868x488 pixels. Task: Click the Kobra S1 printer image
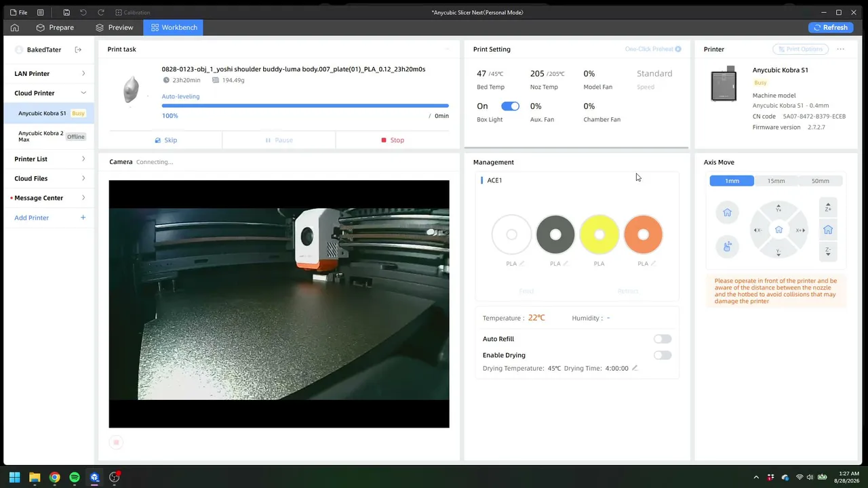[x=724, y=84]
